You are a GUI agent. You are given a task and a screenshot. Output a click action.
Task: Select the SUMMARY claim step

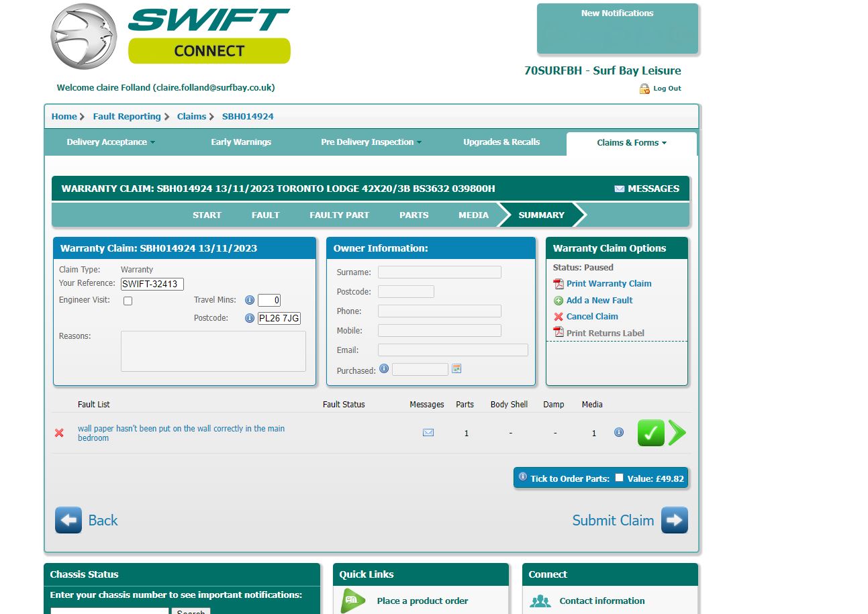(x=542, y=215)
